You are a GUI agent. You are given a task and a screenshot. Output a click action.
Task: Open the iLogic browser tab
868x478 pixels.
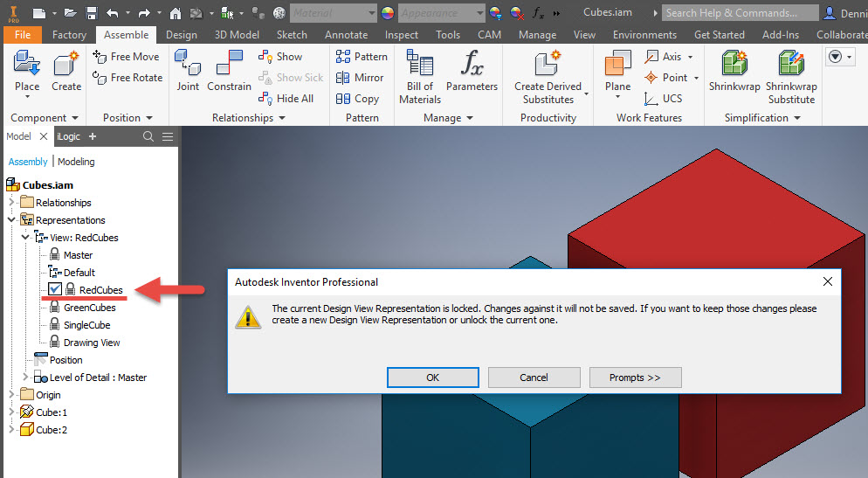coord(69,136)
